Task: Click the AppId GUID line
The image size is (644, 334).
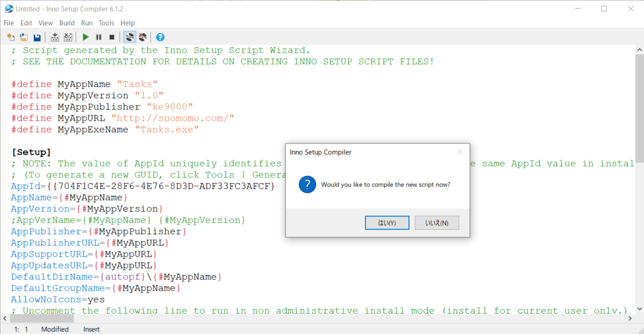Action: pos(143,186)
